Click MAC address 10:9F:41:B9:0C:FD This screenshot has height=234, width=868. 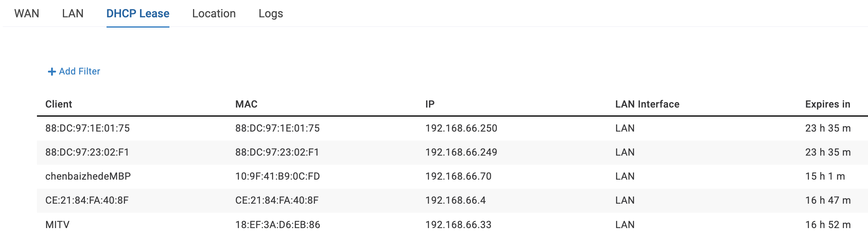coord(278,176)
